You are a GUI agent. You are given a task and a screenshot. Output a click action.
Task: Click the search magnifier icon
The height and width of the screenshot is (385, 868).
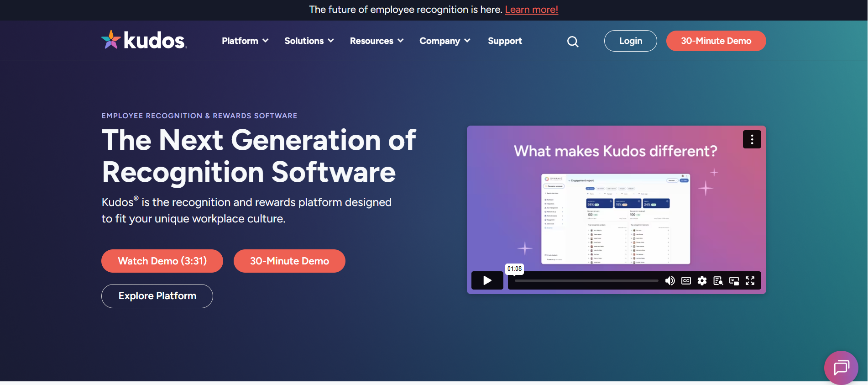point(573,42)
